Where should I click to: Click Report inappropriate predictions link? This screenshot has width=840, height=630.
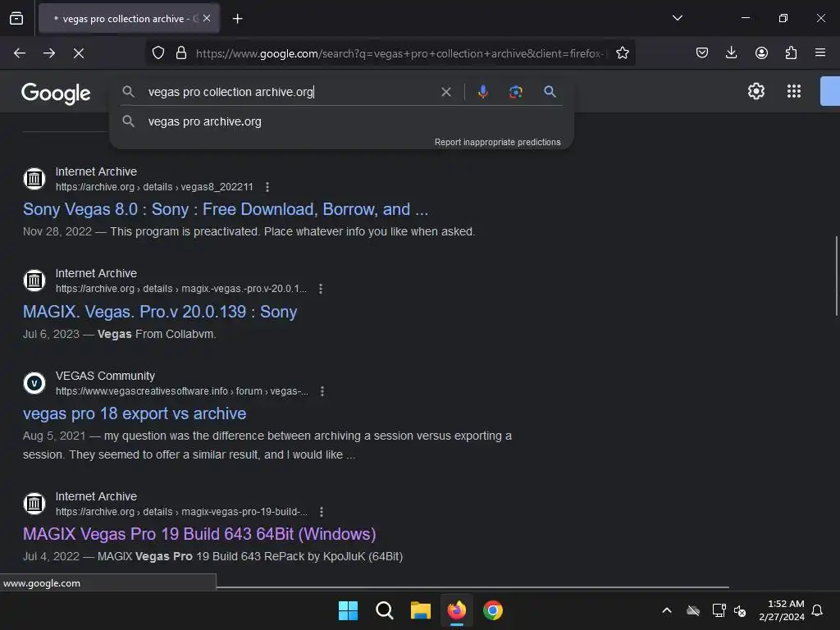tap(497, 142)
